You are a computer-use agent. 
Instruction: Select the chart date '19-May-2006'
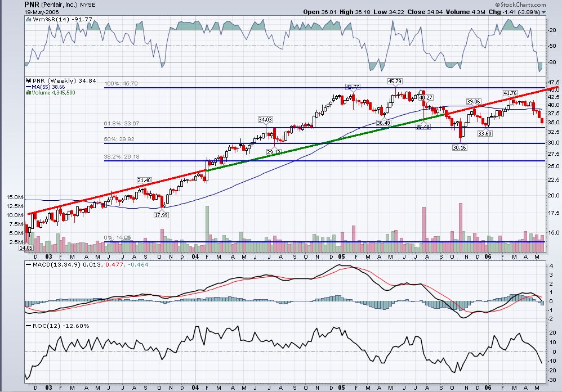click(x=42, y=12)
